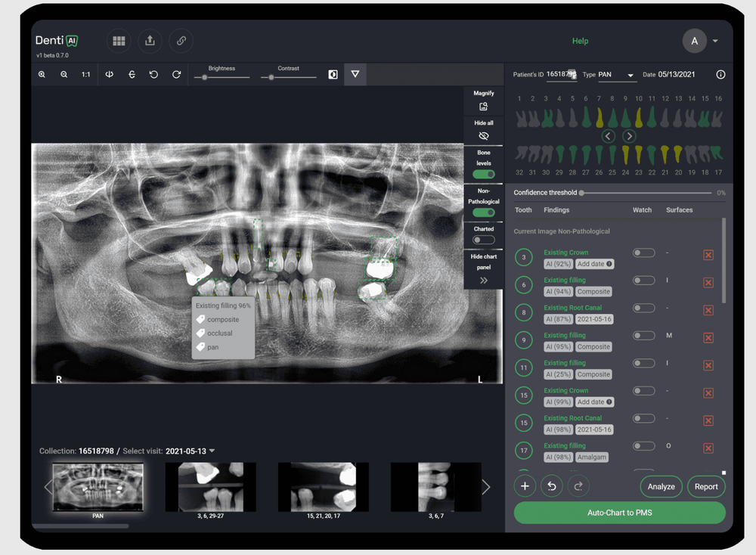
Task: Activate the Magnify tool
Action: (484, 107)
